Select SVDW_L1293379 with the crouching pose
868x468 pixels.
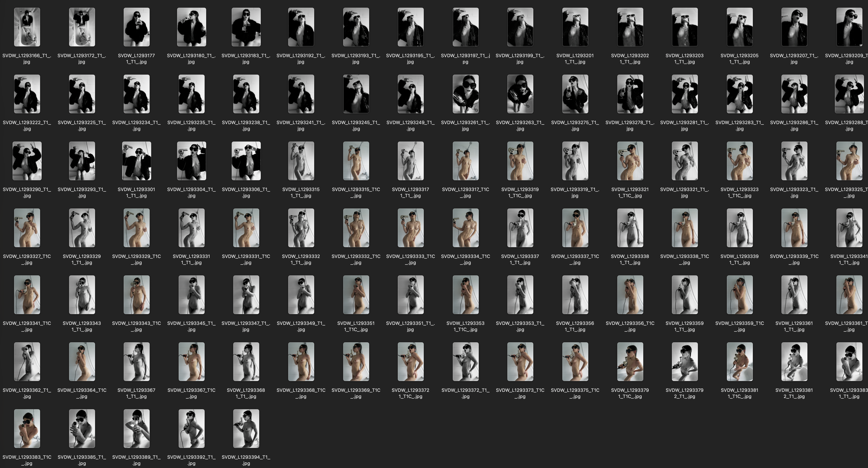pyautogui.click(x=685, y=361)
